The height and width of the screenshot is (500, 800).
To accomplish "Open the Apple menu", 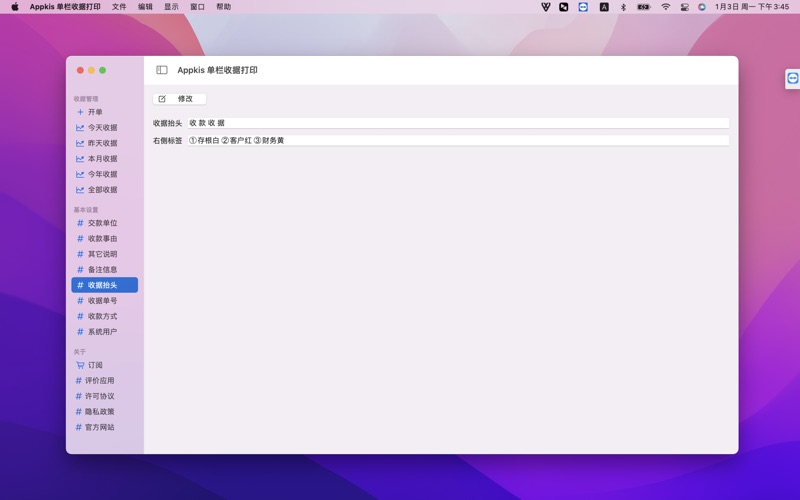I will pyautogui.click(x=15, y=7).
